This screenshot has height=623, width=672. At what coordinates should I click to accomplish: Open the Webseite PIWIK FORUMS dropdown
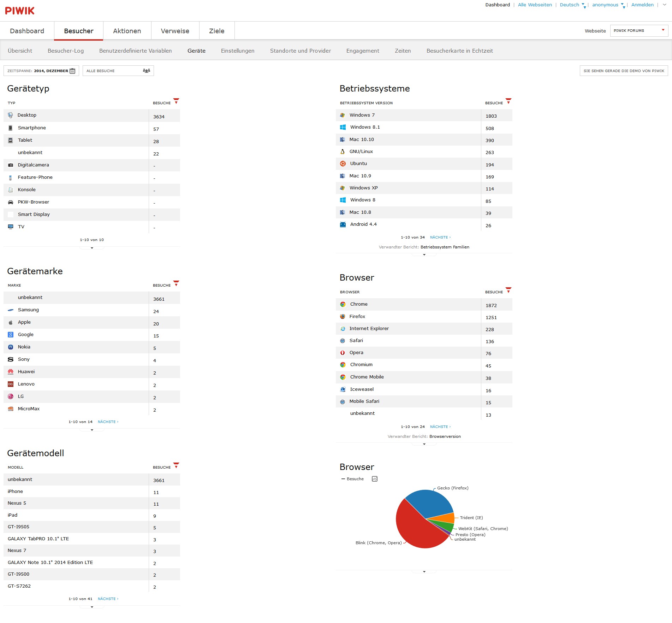click(639, 31)
